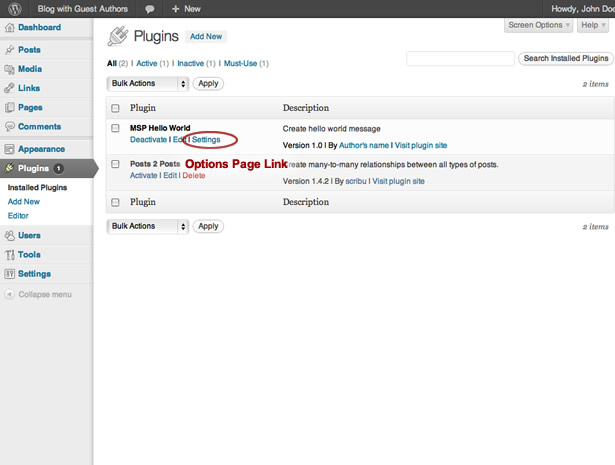Click the Users icon in sidebar
The image size is (615, 465).
pos(9,235)
